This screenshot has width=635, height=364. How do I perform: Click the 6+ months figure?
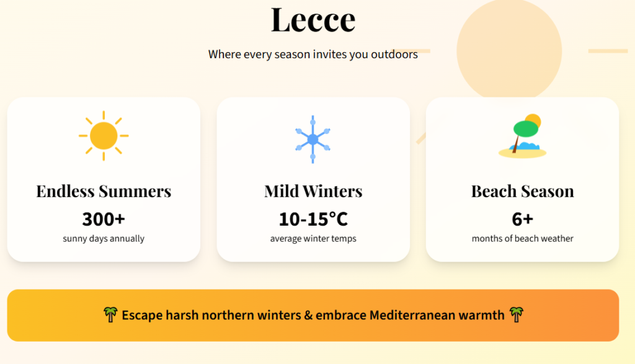(523, 219)
